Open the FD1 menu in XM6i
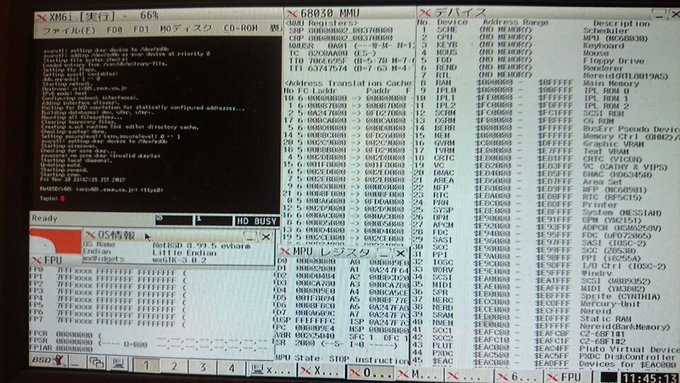This screenshot has width=680, height=383. [x=141, y=29]
